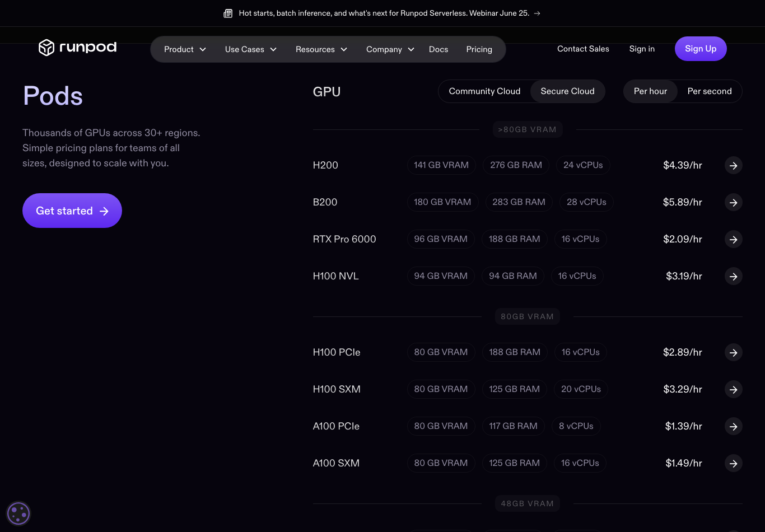Click the $3.19/hr price

coord(684,276)
